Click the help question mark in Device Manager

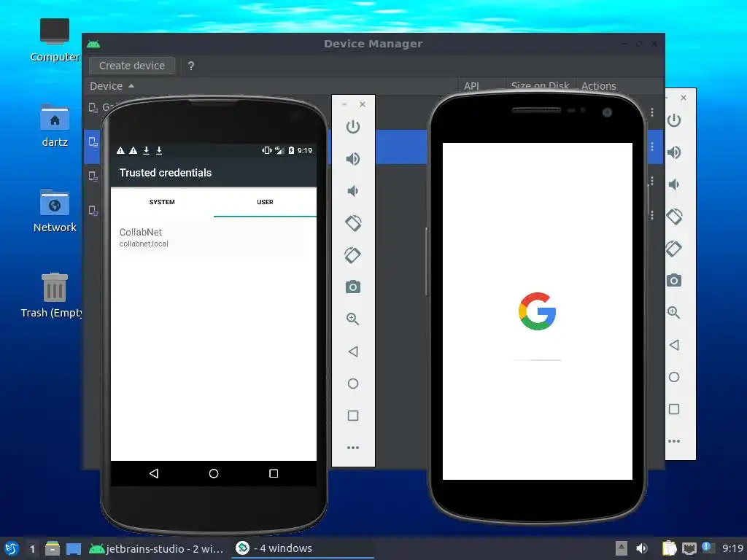click(191, 66)
